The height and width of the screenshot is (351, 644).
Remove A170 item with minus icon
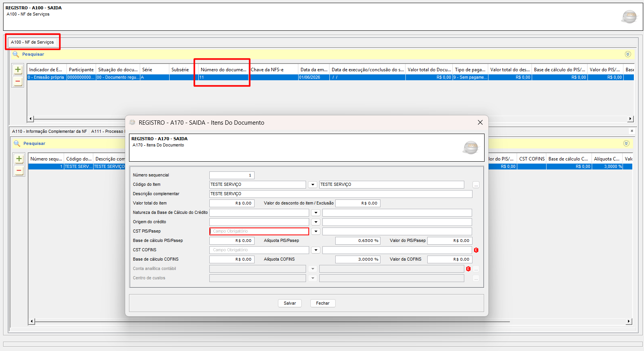[x=19, y=170]
